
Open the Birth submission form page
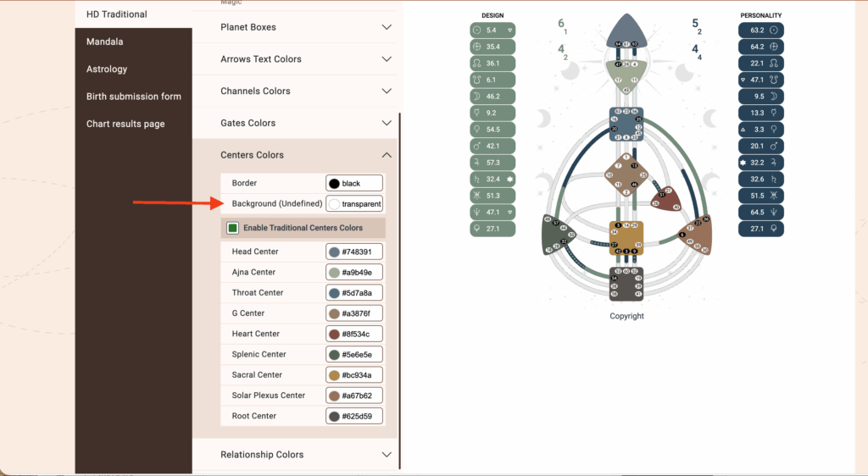[x=133, y=97]
